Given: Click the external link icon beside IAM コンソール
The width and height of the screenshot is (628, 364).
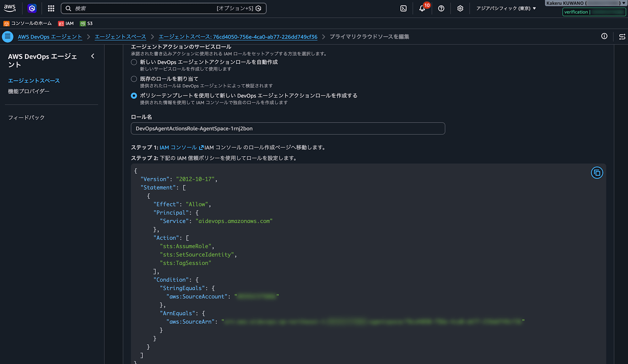Looking at the screenshot, I should [201, 147].
